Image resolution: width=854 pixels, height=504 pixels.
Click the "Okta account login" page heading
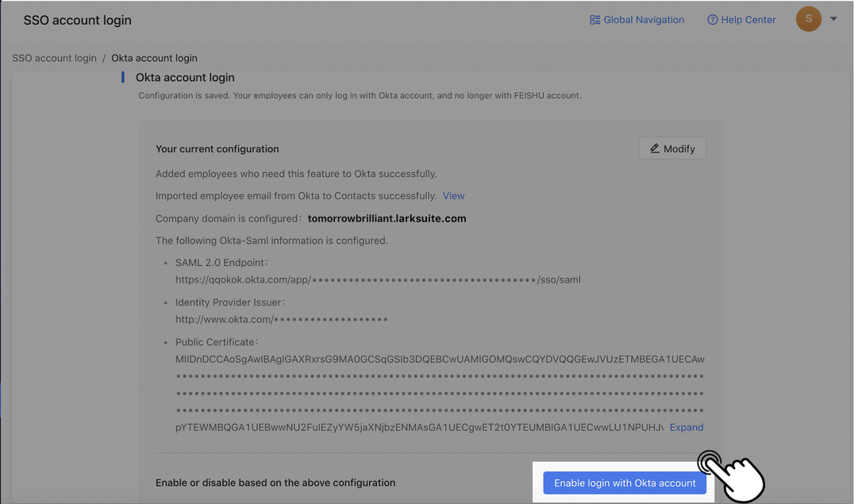point(185,76)
